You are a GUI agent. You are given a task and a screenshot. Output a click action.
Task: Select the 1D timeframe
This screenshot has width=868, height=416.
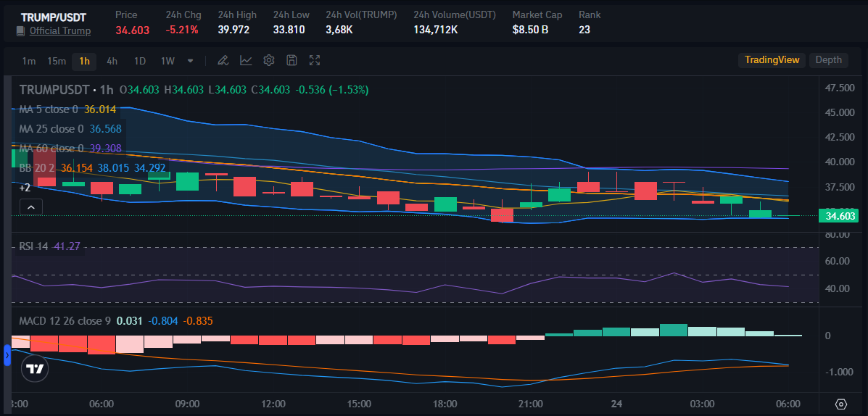(140, 61)
